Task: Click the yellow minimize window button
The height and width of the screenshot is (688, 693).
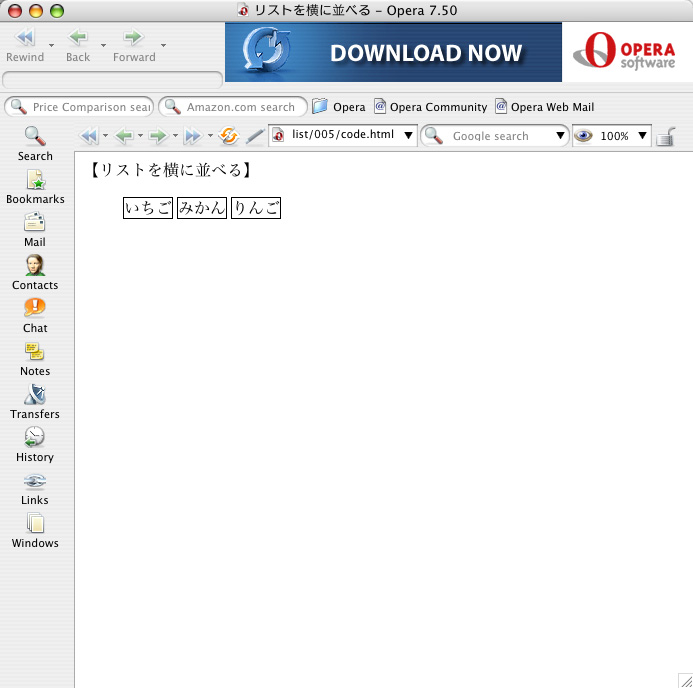Action: tap(36, 11)
